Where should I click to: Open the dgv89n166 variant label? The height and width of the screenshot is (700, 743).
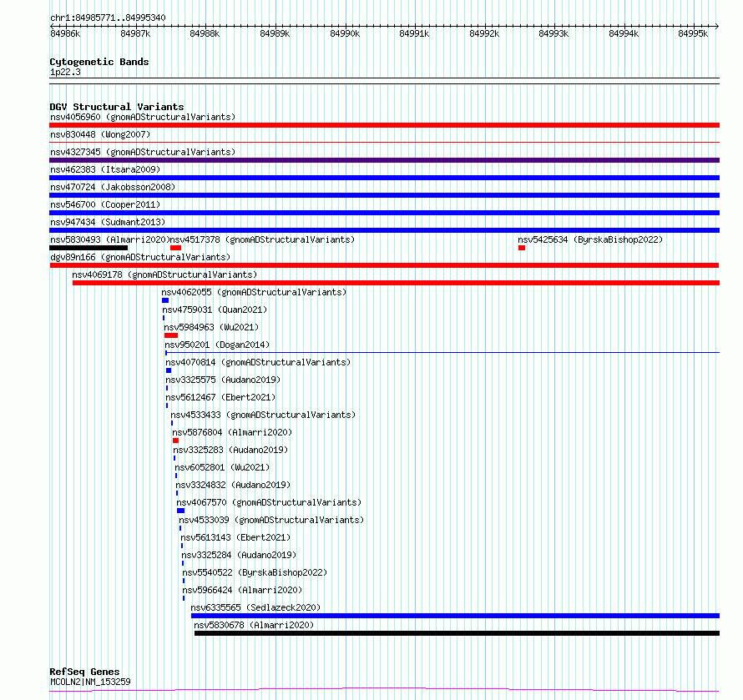[140, 257]
